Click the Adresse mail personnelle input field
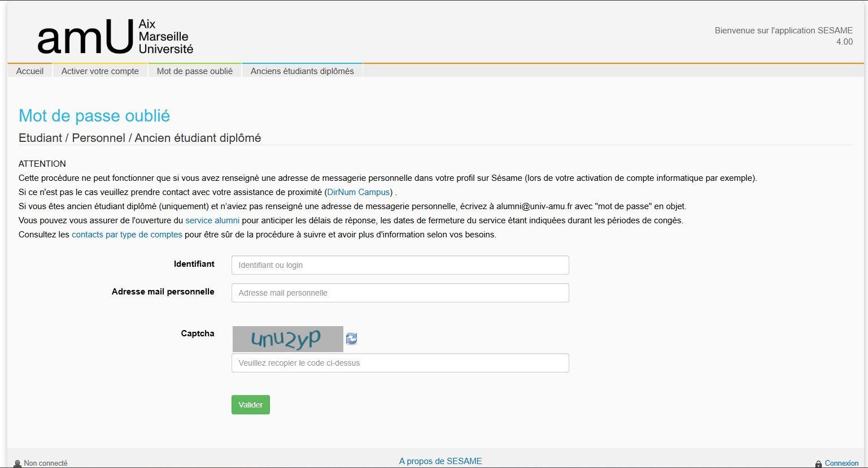 pos(400,293)
